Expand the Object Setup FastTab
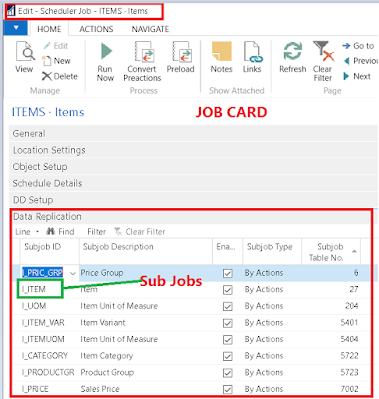Screen dimensions: 379x399 click(x=193, y=167)
